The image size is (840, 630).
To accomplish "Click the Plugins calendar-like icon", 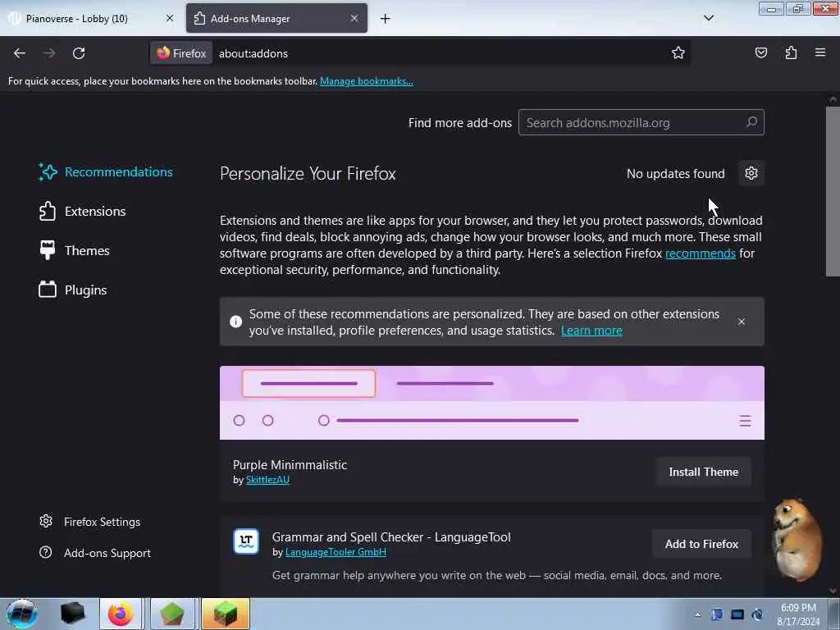I will (48, 290).
